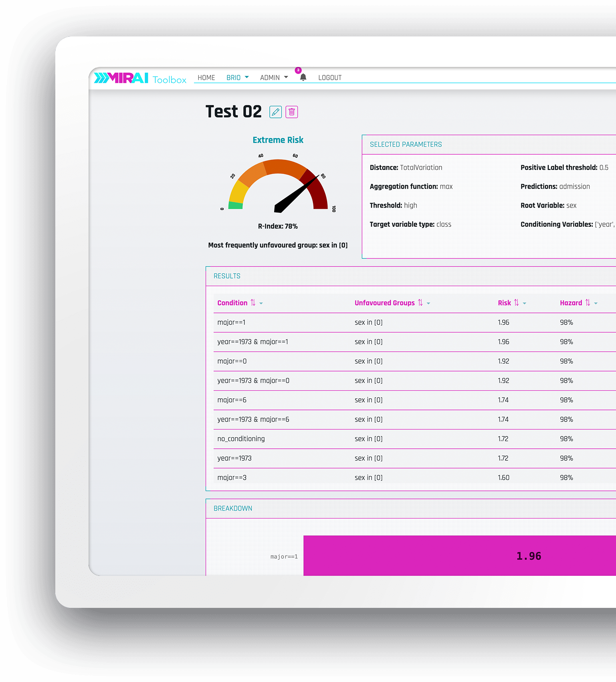
Task: Go to the HOME page
Action: coord(206,78)
